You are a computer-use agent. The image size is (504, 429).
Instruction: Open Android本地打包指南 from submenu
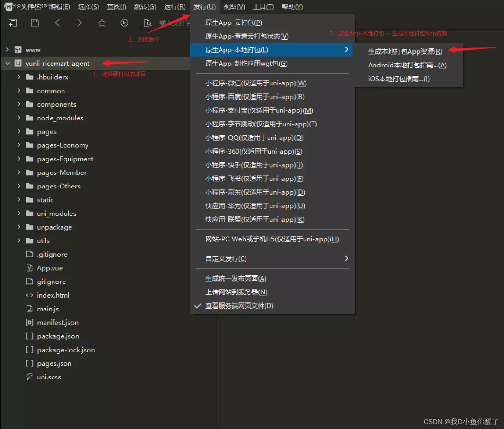[407, 65]
